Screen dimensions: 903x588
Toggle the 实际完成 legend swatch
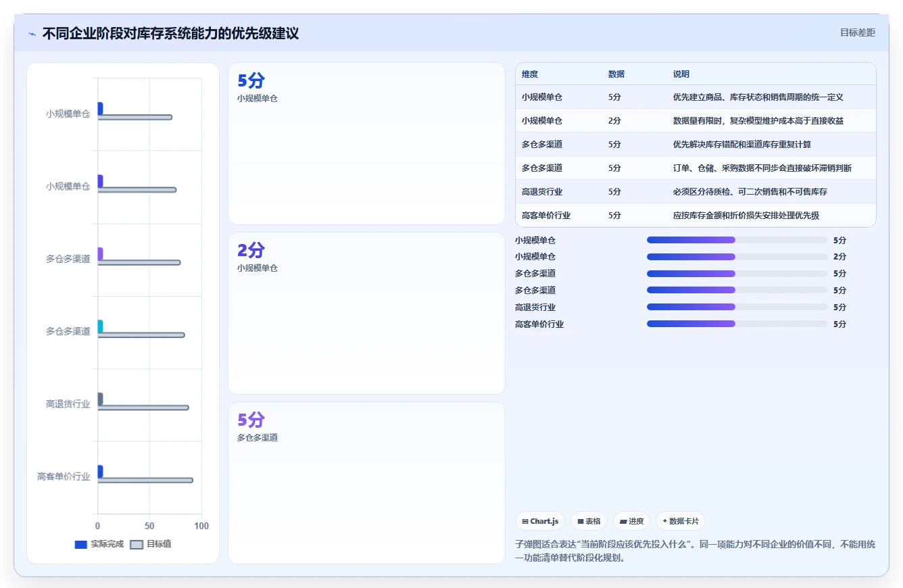(x=80, y=544)
